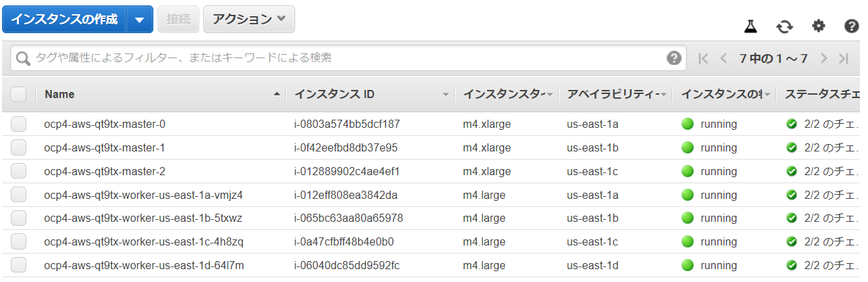The image size is (868, 282).
Task: Click instance ID i-06040dc85dd9592fc
Action: tap(347, 265)
